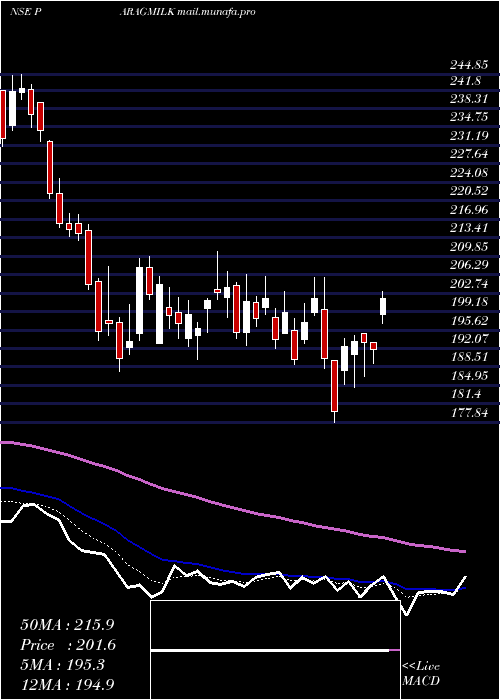Select the 238.31 price level label
500x700 pixels.
(468, 99)
